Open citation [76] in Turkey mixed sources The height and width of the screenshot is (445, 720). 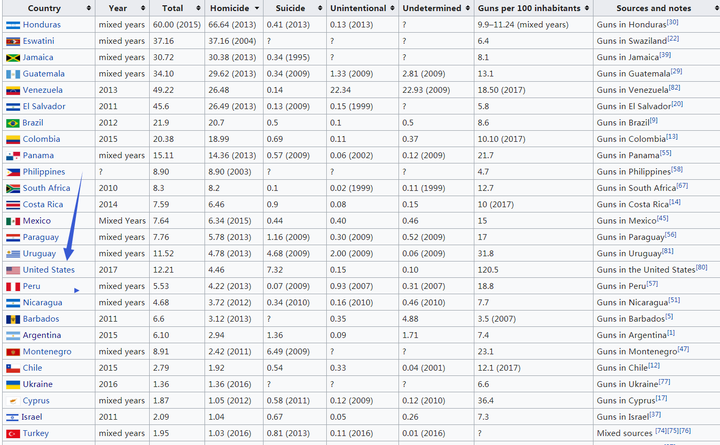(x=685, y=431)
